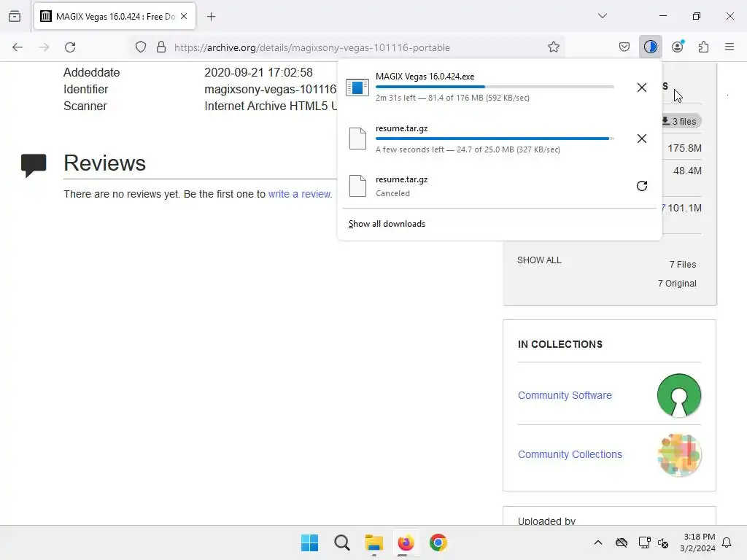Screen dimensions: 747x560
Task: Open the Windows Start menu
Action: tap(309, 542)
